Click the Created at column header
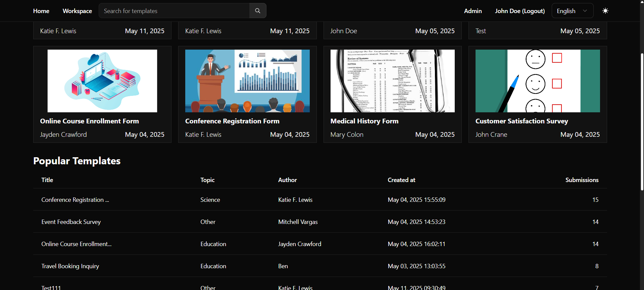 [401, 180]
